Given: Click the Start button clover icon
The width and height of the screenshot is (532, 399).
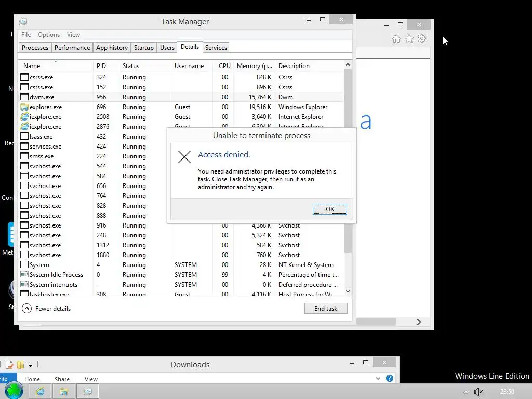Looking at the screenshot, I should pos(14,391).
